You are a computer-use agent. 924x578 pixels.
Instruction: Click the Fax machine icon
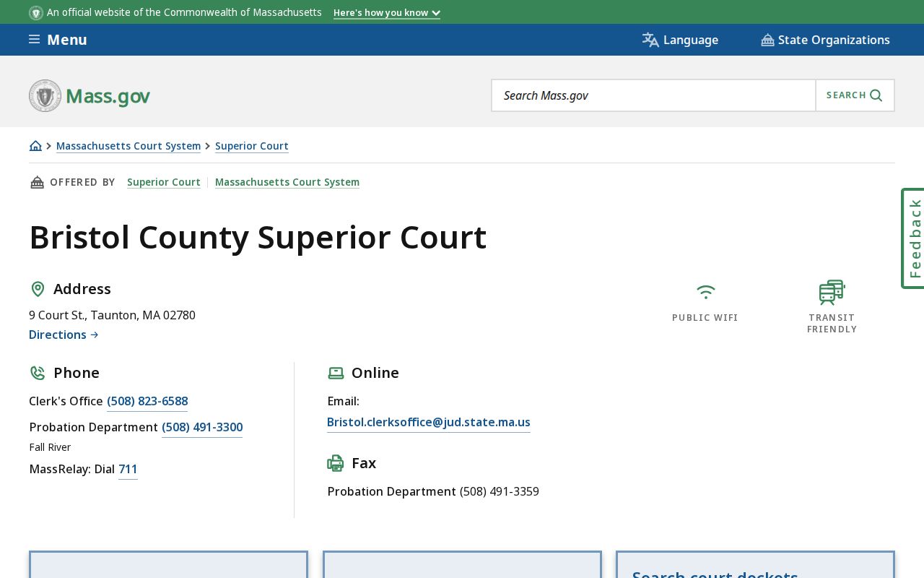(x=336, y=463)
